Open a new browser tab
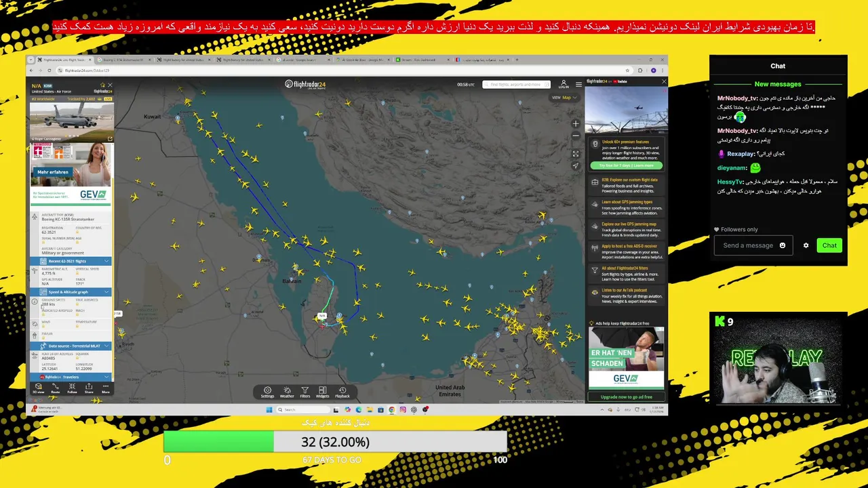The image size is (868, 488). coord(517,60)
